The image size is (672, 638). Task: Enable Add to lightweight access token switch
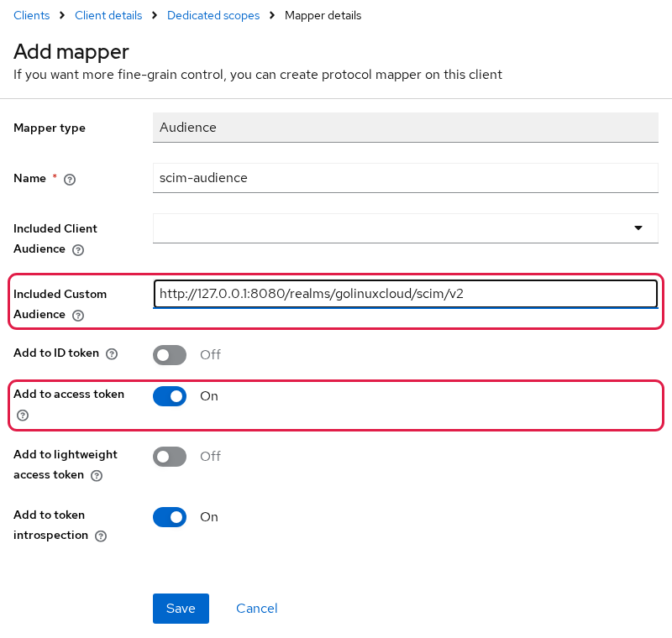(170, 457)
